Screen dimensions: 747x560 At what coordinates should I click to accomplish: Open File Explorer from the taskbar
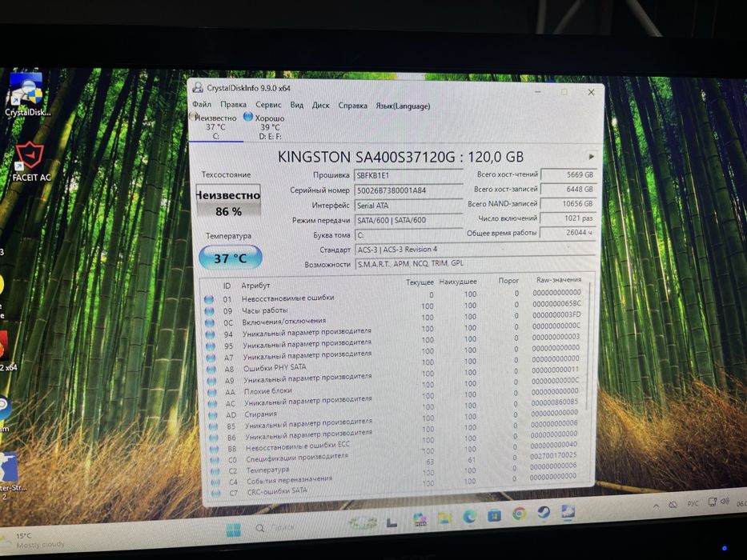(x=444, y=518)
